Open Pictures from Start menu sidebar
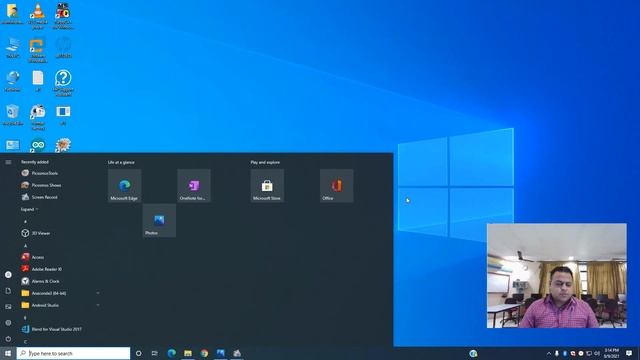 coord(8,307)
